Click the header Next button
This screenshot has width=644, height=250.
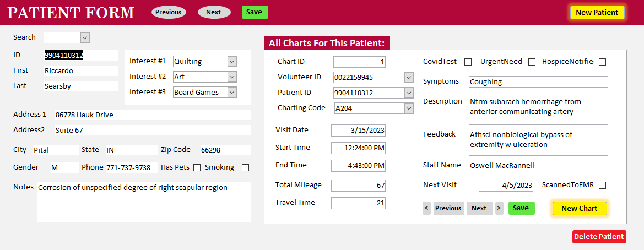[x=214, y=12]
